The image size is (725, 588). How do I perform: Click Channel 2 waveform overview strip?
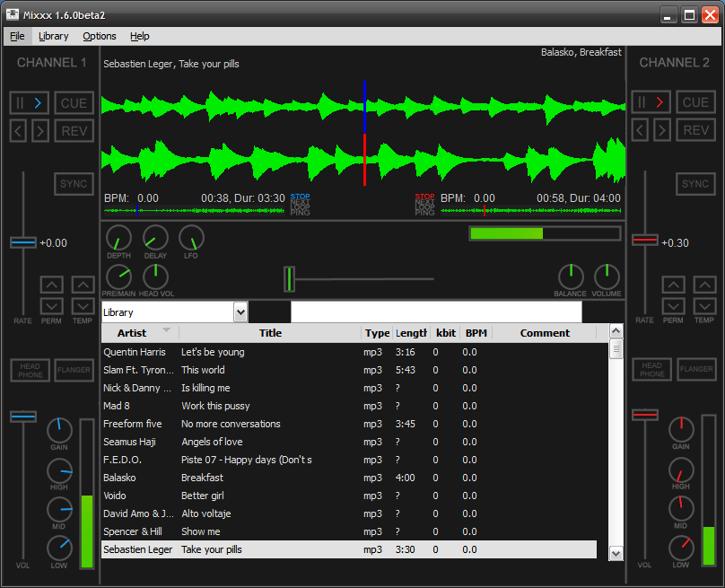[x=531, y=211]
